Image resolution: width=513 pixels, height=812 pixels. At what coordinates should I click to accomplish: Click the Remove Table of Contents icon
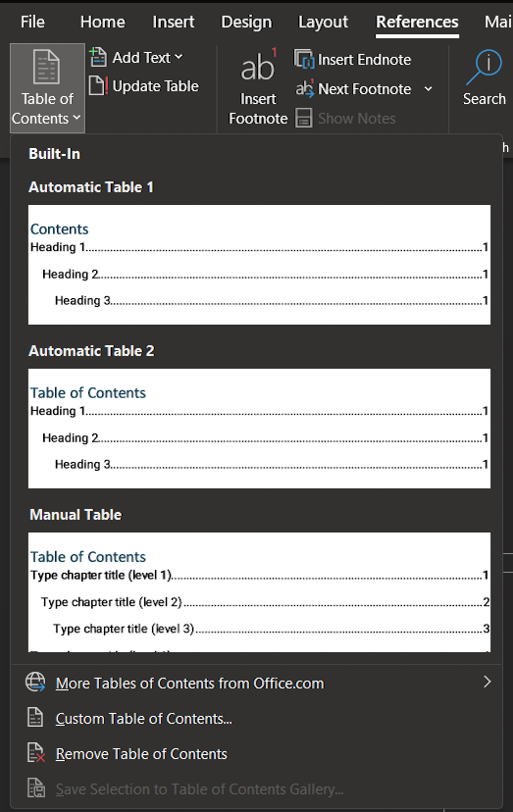coord(35,752)
